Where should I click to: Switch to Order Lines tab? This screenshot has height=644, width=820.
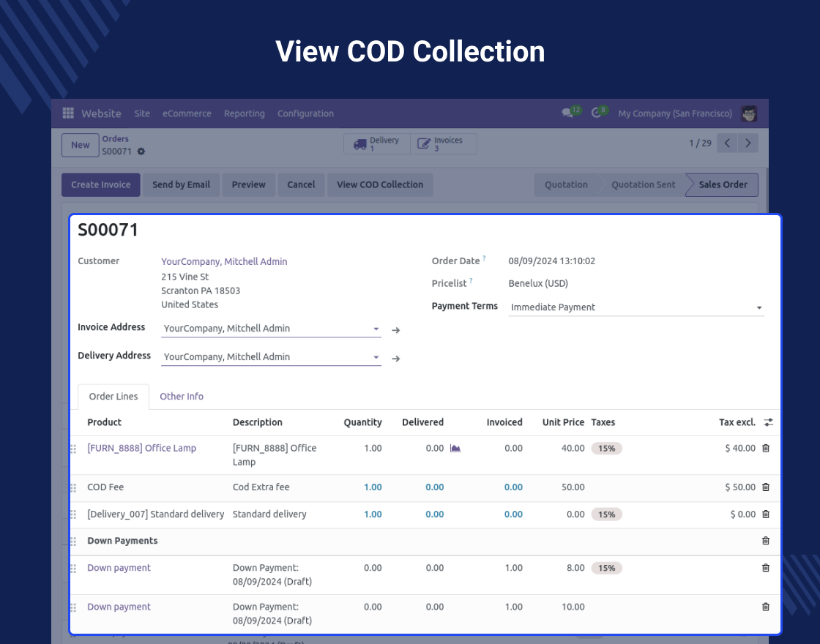[x=113, y=396]
